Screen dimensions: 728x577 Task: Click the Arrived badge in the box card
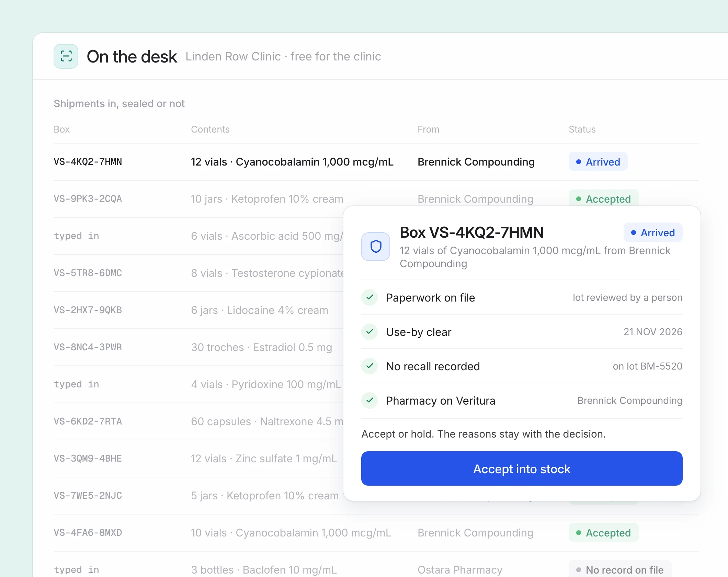pos(653,233)
